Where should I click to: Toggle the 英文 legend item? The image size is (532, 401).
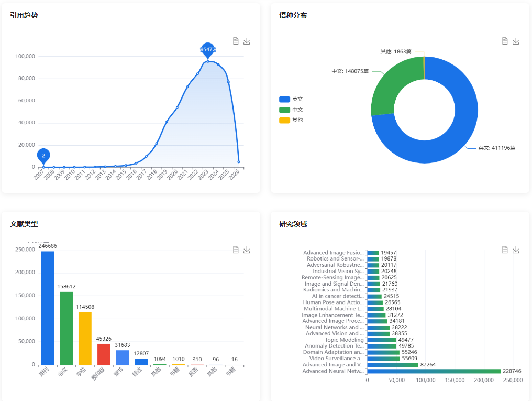click(x=291, y=99)
